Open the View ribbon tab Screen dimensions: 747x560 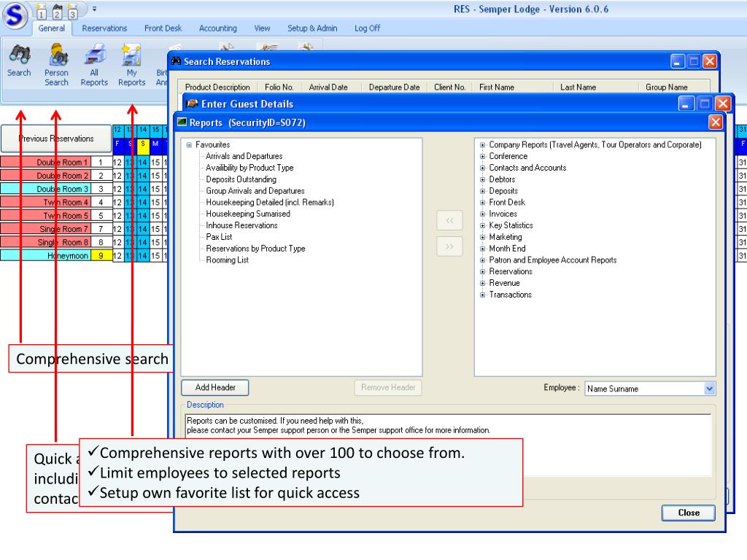(x=262, y=28)
